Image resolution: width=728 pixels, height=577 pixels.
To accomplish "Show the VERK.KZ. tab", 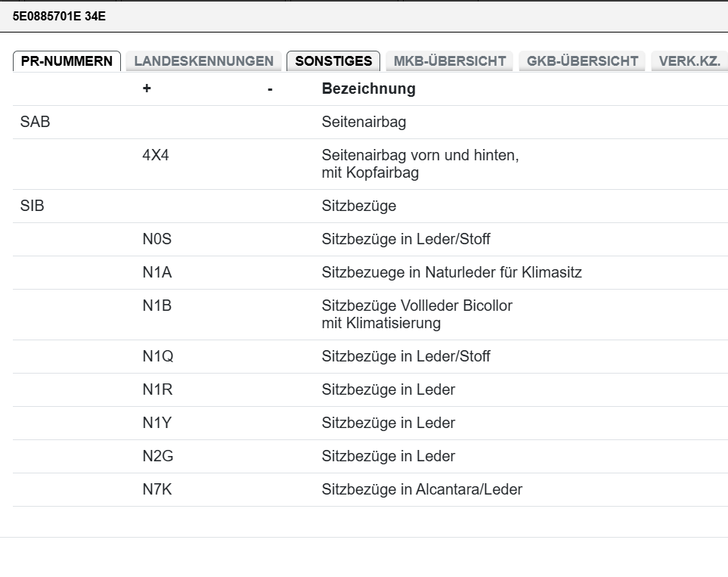I will 689,61.
